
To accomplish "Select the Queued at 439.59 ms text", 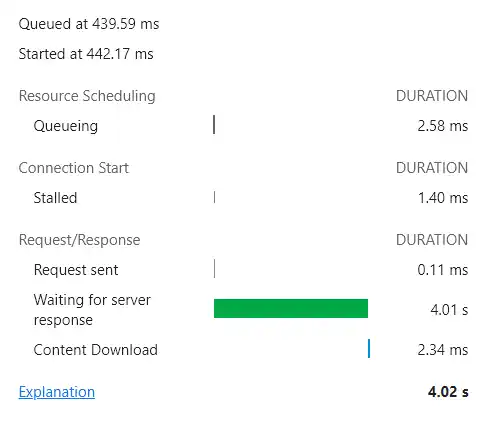I will tap(89, 24).
